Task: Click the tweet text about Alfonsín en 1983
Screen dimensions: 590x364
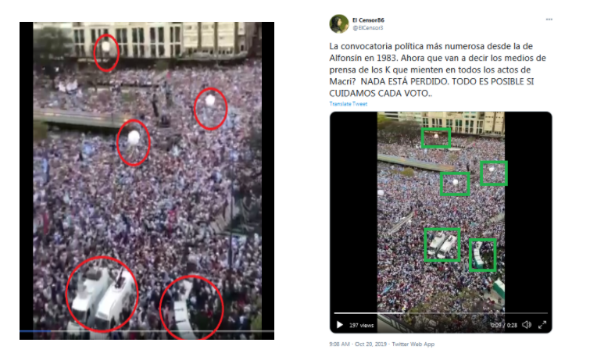Action: [x=438, y=70]
